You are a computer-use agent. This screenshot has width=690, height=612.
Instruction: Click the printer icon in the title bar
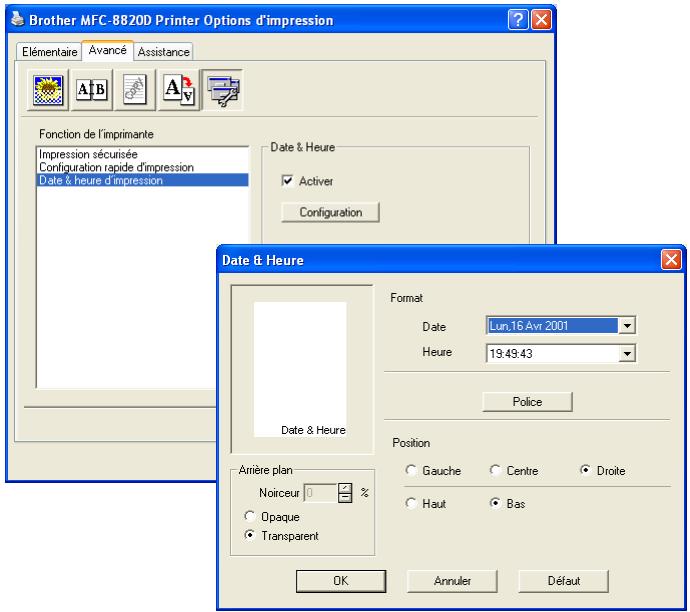pos(17,19)
